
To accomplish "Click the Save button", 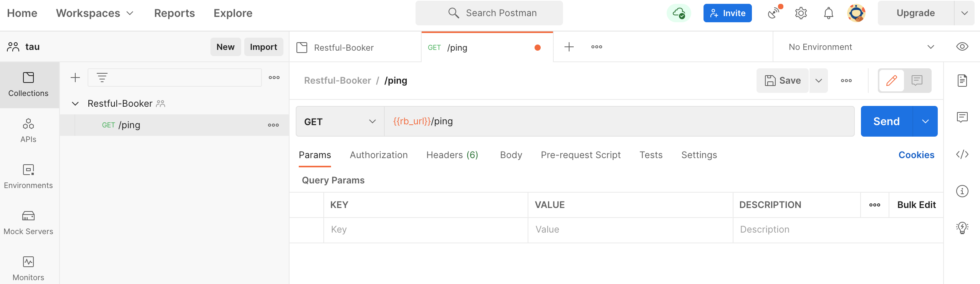I will pos(783,81).
